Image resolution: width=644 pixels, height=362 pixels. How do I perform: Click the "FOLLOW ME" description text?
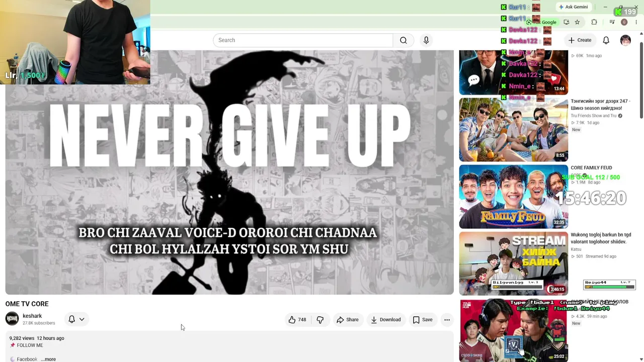tap(30, 345)
